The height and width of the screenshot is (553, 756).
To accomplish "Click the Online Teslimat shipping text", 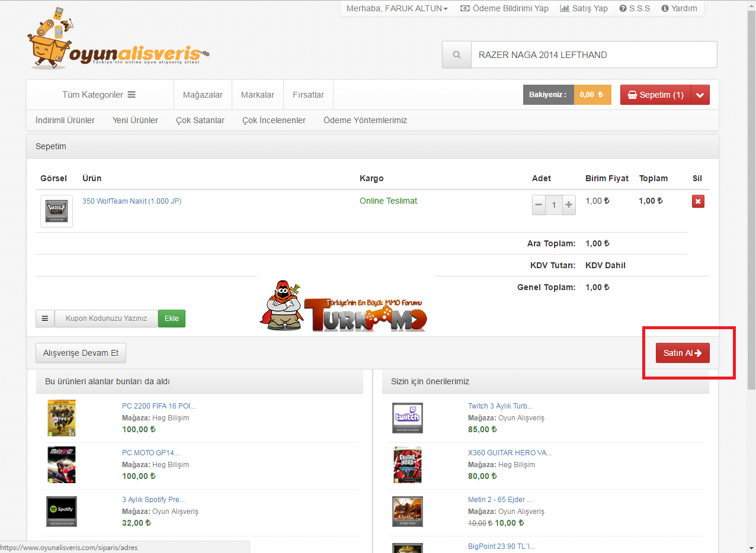I will (388, 201).
